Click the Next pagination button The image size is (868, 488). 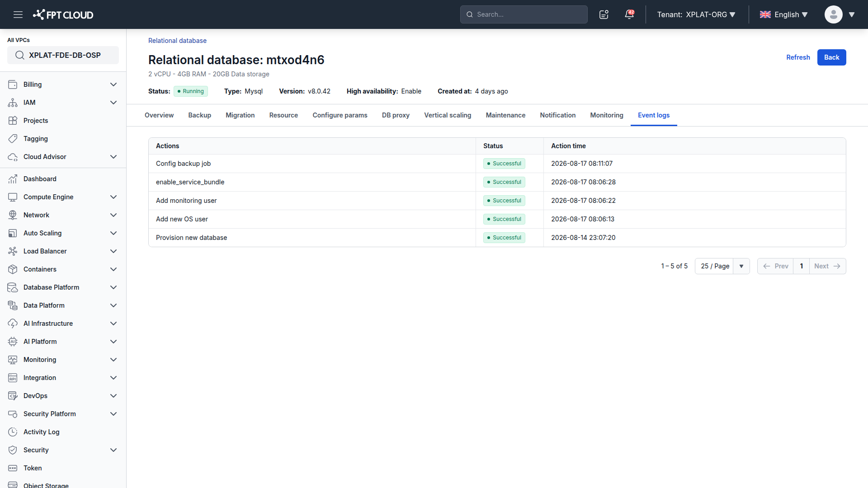point(827,266)
